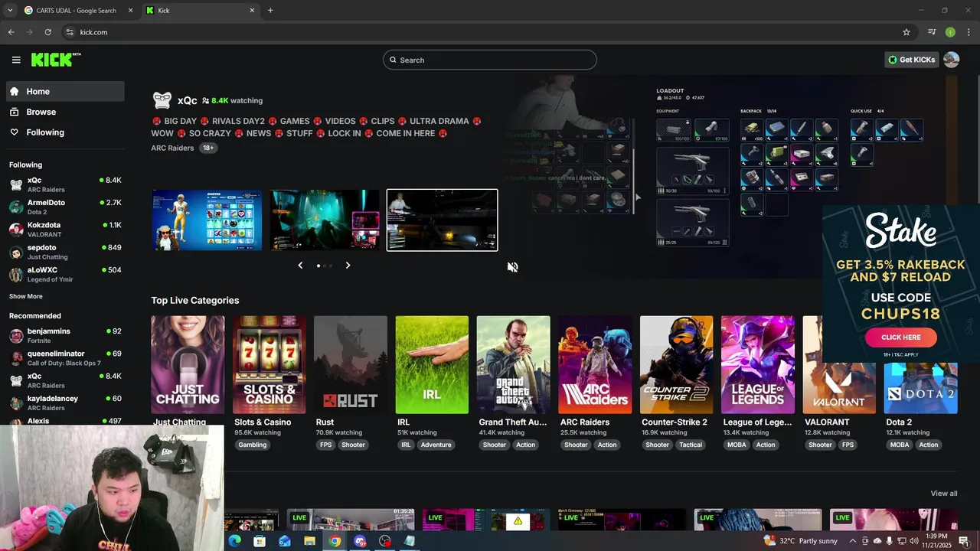Open the user profile avatar menu
The height and width of the screenshot is (551, 980).
(x=952, y=60)
